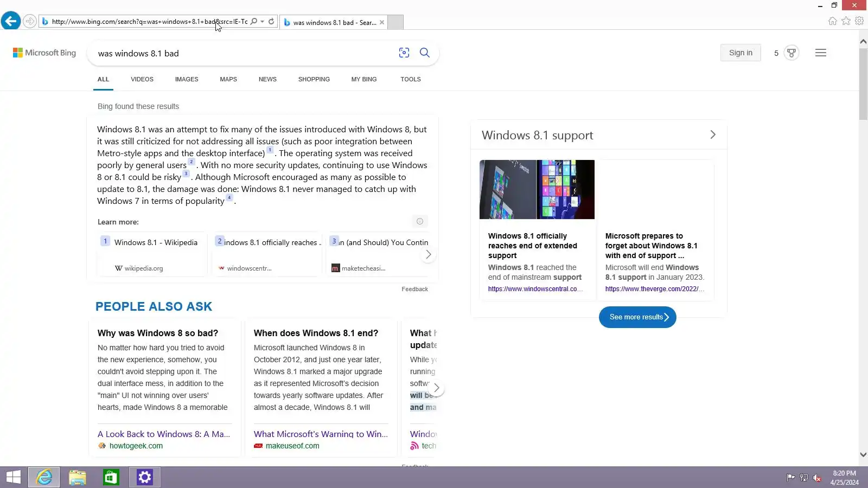Switch to the NEWS tab

coord(267,79)
